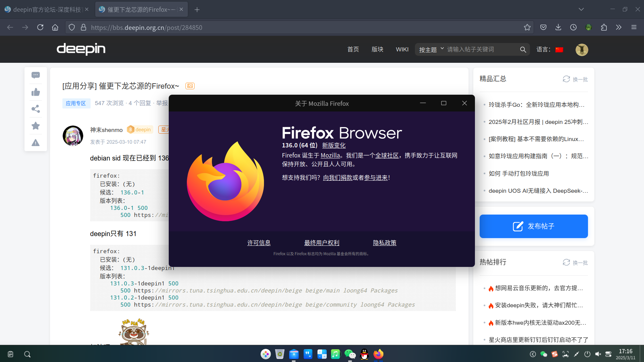Refresh 热帖排行 with 换一批
Screen dimensions: 644x362
575,263
